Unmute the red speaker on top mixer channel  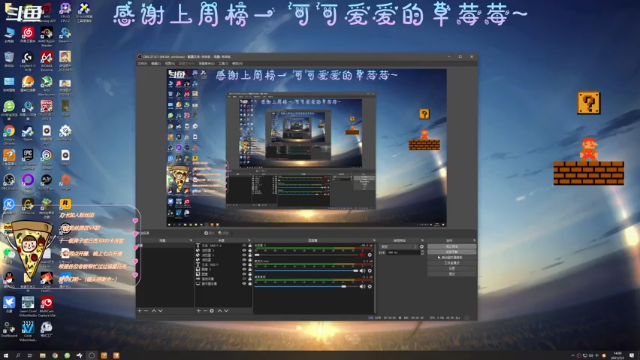click(362, 255)
